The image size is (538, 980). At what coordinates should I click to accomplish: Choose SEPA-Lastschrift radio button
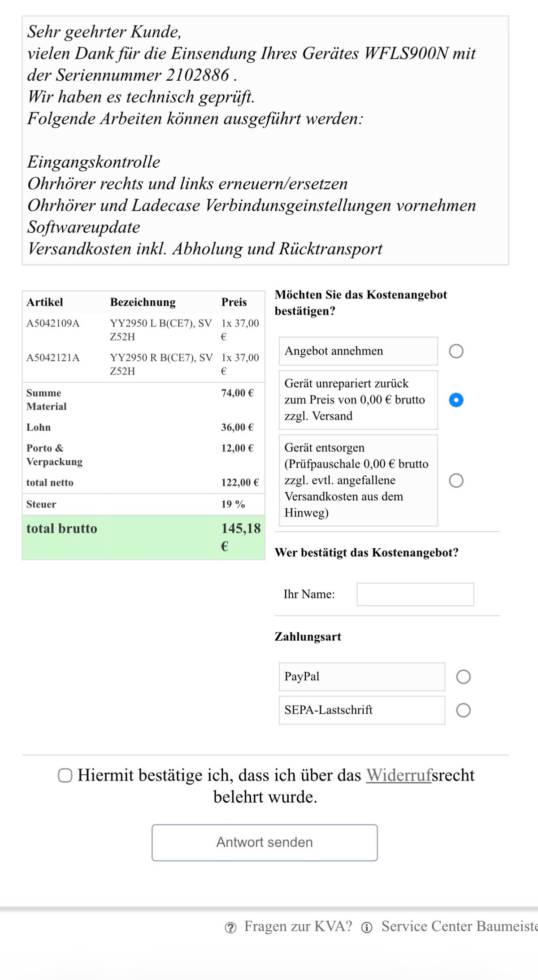[x=463, y=710]
